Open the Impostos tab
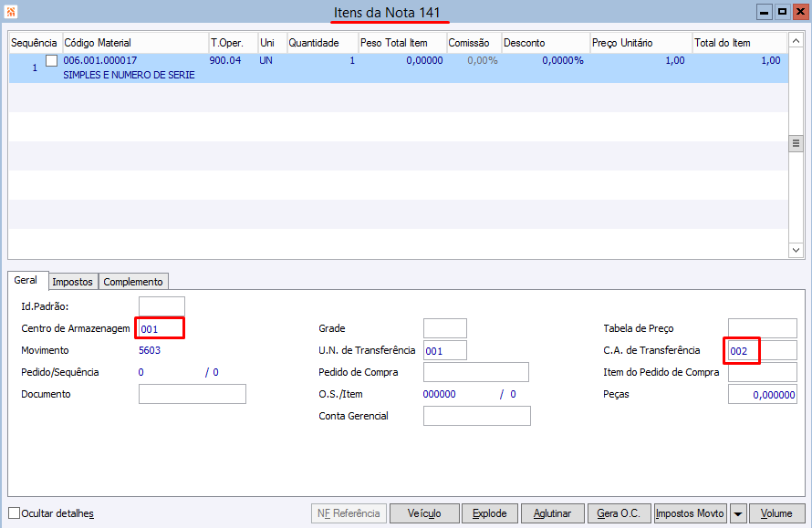 click(x=72, y=282)
